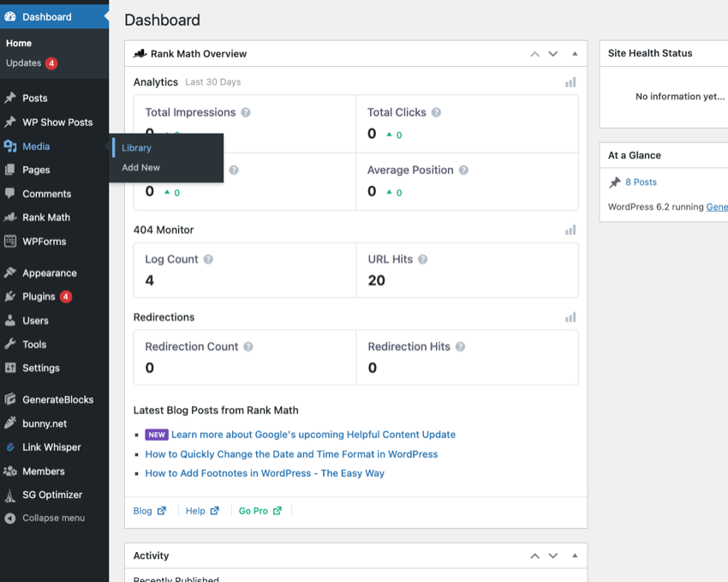
Task: Move Rank Math Overview panel down
Action: [x=552, y=53]
